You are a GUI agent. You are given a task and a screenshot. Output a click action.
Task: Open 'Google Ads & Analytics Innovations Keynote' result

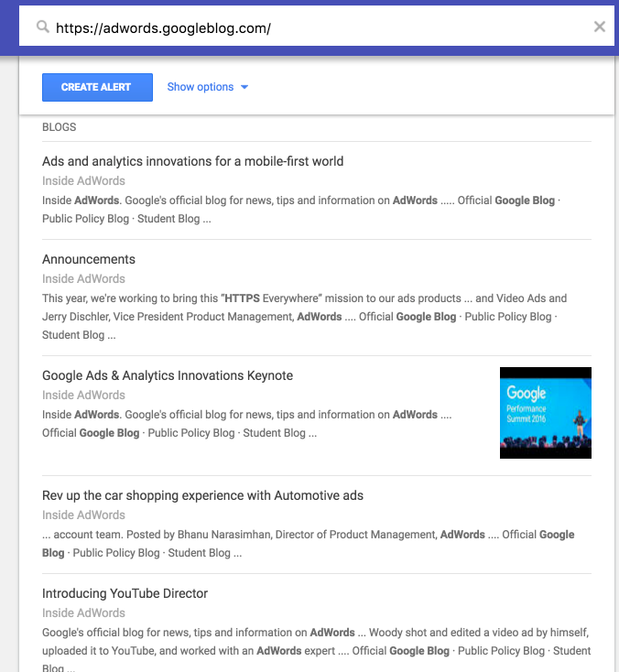click(168, 375)
